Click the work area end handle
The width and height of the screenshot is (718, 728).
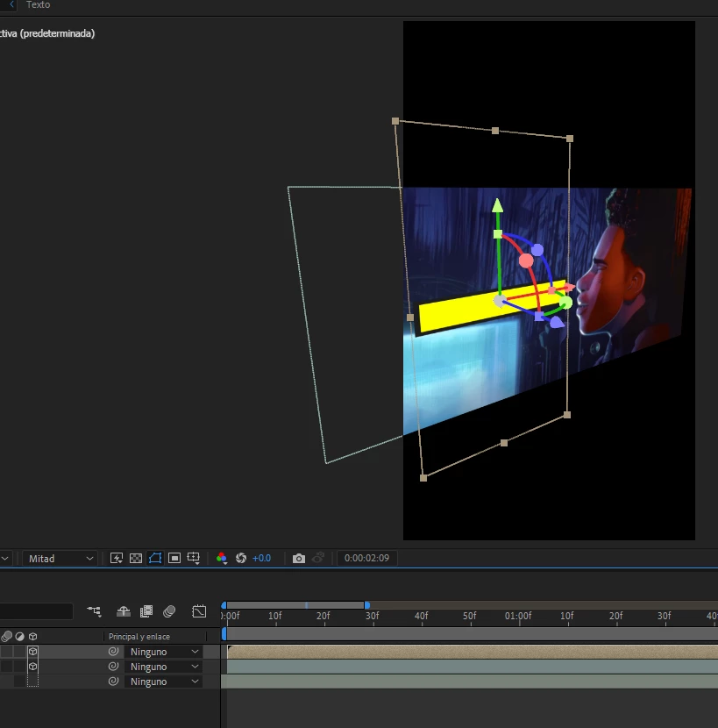click(367, 605)
